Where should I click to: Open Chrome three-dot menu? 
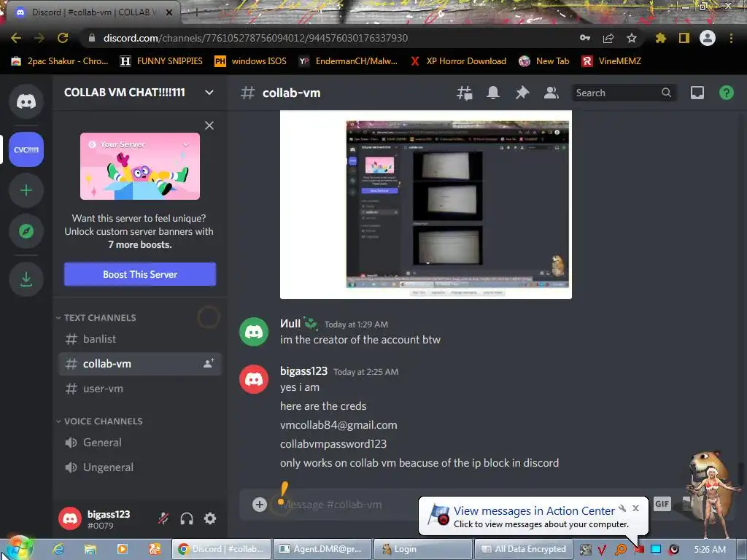tap(731, 38)
